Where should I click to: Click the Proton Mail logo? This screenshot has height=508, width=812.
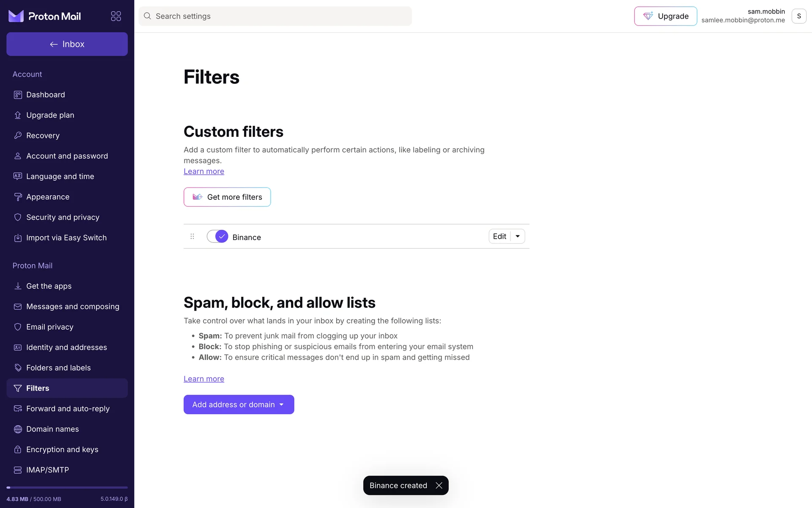pos(45,16)
